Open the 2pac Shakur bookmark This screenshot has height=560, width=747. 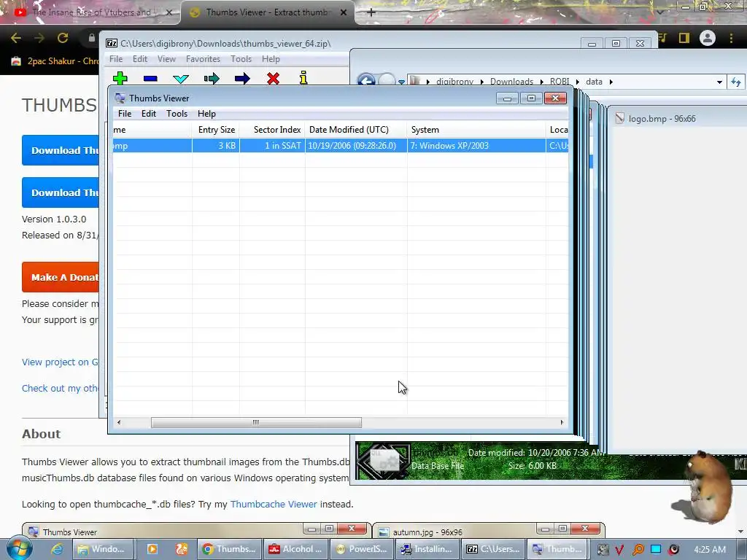coord(55,61)
